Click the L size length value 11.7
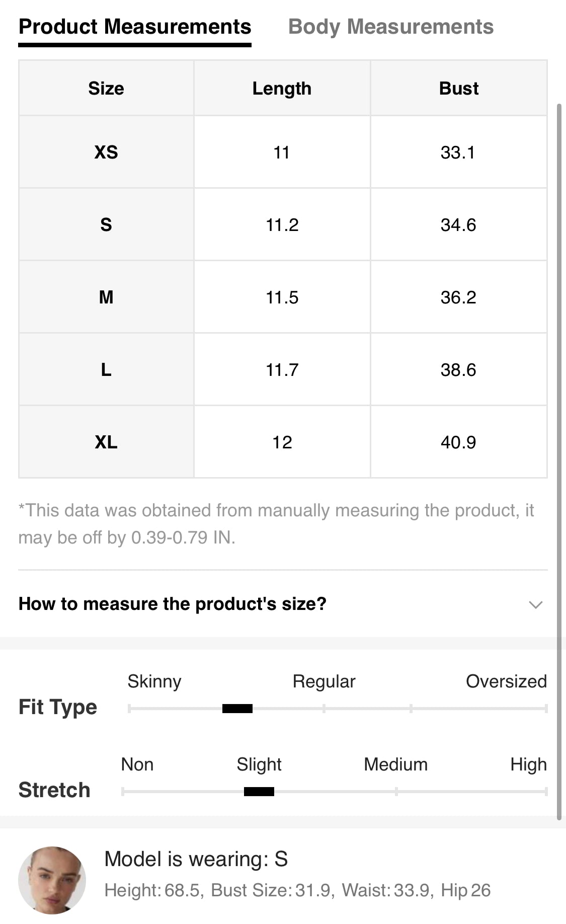This screenshot has height=924, width=566. [282, 369]
